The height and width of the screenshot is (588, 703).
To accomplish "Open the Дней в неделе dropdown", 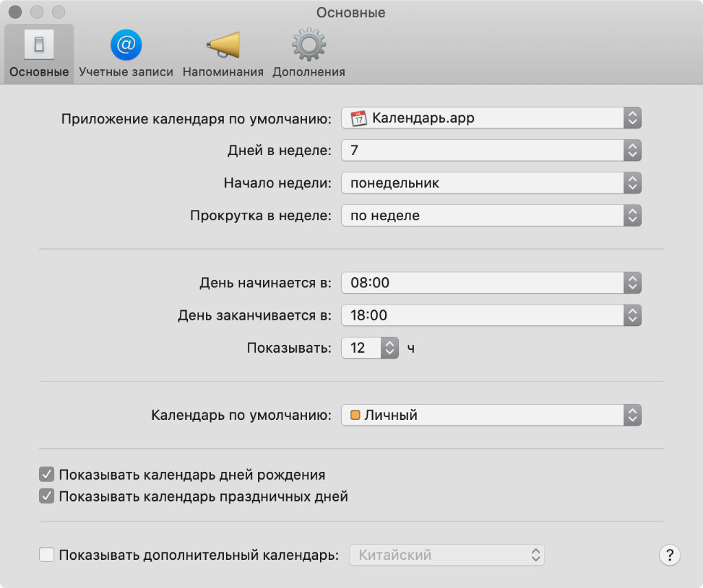I will coord(492,150).
